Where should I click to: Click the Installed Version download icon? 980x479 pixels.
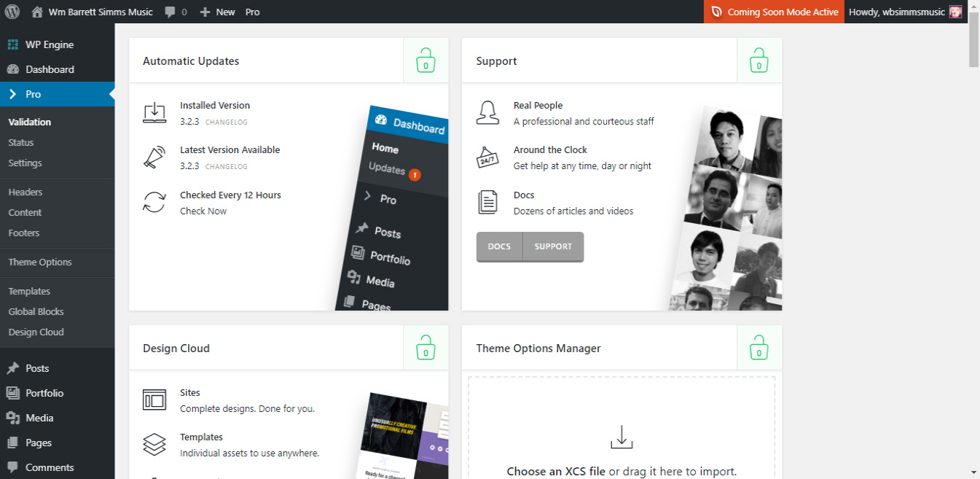click(x=154, y=113)
